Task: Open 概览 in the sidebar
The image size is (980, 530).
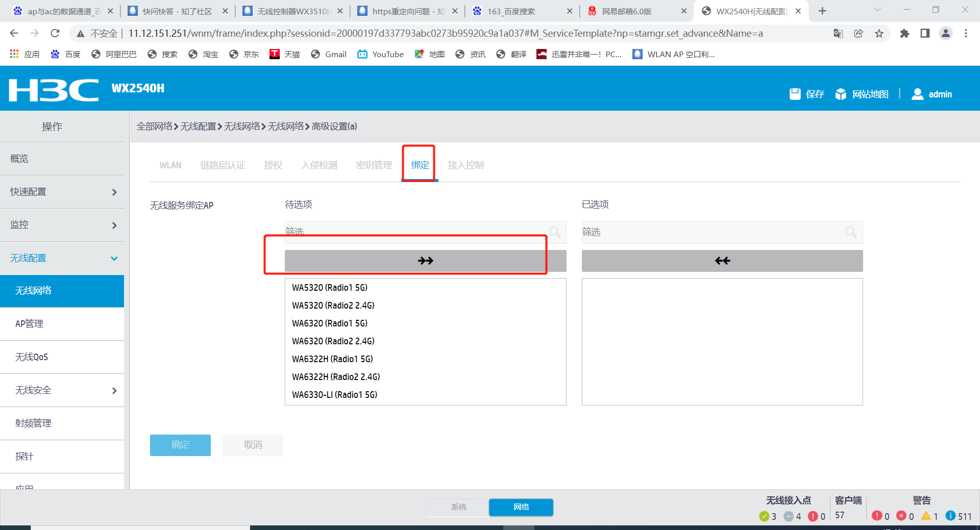Action: (x=62, y=159)
